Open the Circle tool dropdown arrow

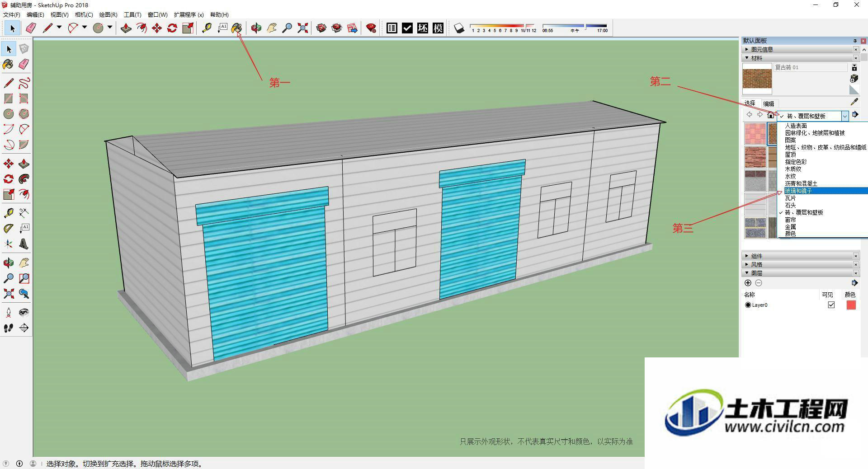coord(110,28)
